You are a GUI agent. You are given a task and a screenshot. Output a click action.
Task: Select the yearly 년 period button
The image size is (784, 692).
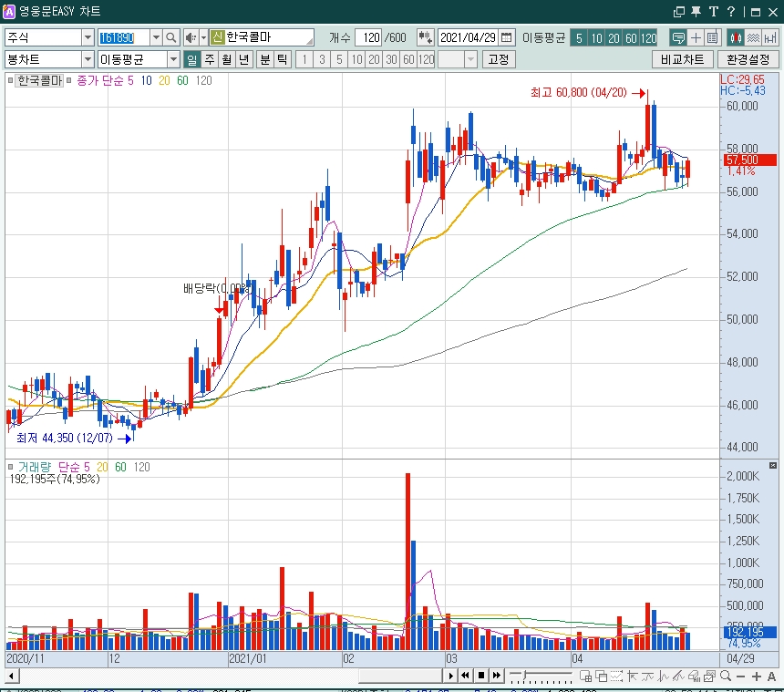pos(244,59)
